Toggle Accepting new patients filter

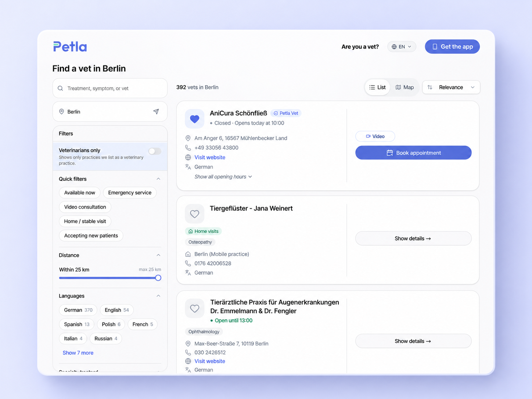tap(91, 236)
